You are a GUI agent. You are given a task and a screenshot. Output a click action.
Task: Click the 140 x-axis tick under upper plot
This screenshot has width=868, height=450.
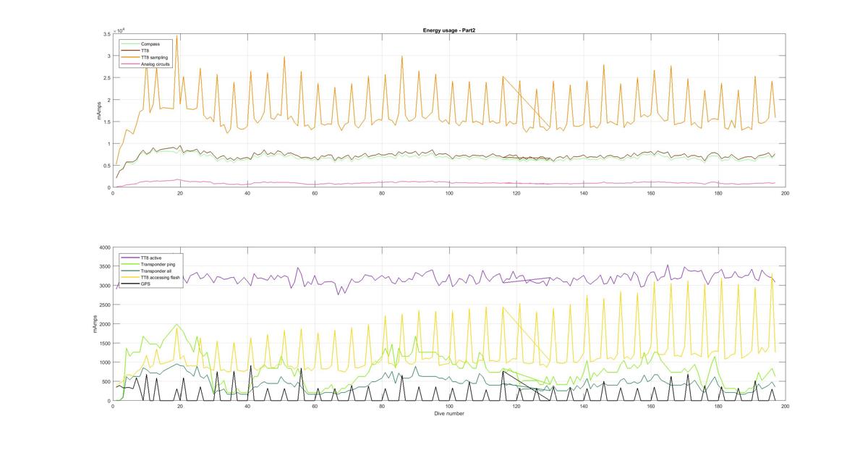tap(584, 193)
